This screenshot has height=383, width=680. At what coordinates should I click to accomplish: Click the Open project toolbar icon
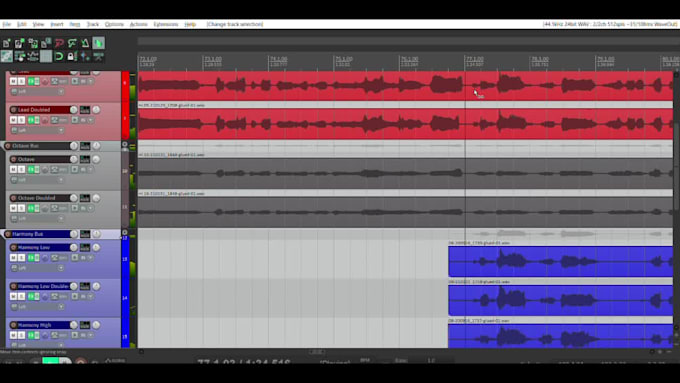pos(20,43)
